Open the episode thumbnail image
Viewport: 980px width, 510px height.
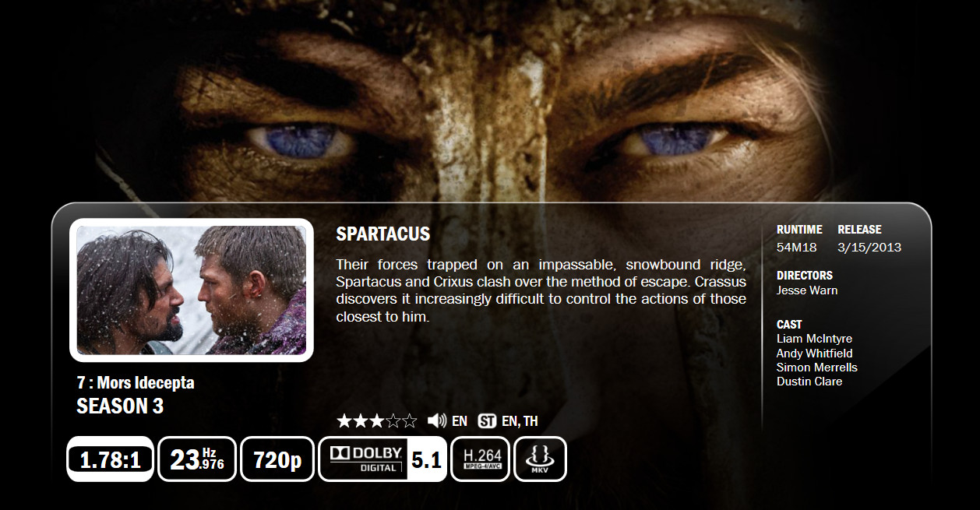click(192, 290)
